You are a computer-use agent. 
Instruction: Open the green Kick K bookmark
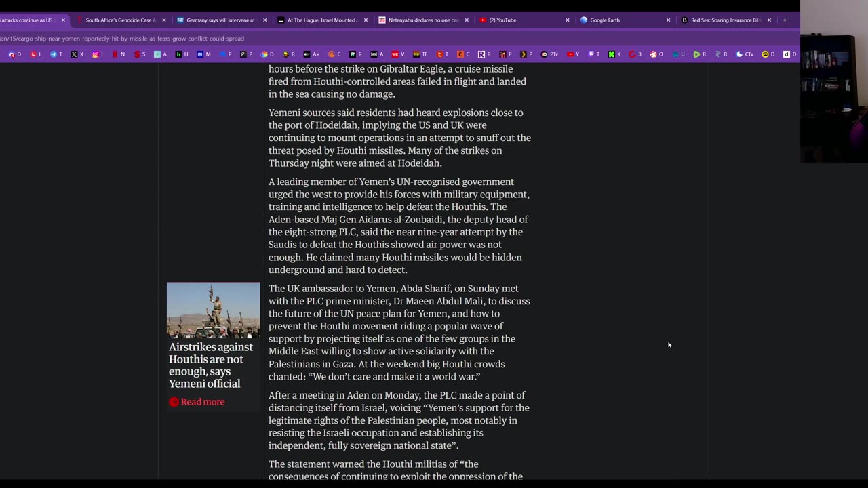[614, 54]
